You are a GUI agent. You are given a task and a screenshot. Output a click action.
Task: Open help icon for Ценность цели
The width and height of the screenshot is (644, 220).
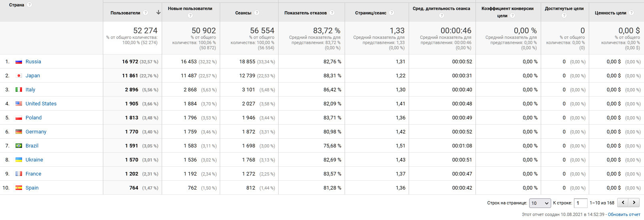pos(632,13)
